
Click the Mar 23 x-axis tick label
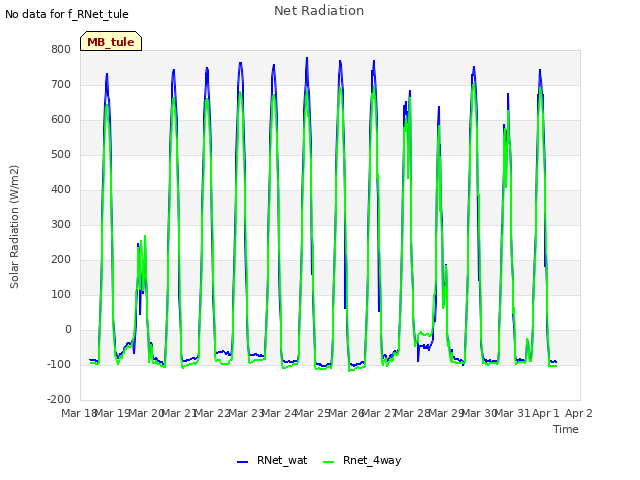click(246, 413)
